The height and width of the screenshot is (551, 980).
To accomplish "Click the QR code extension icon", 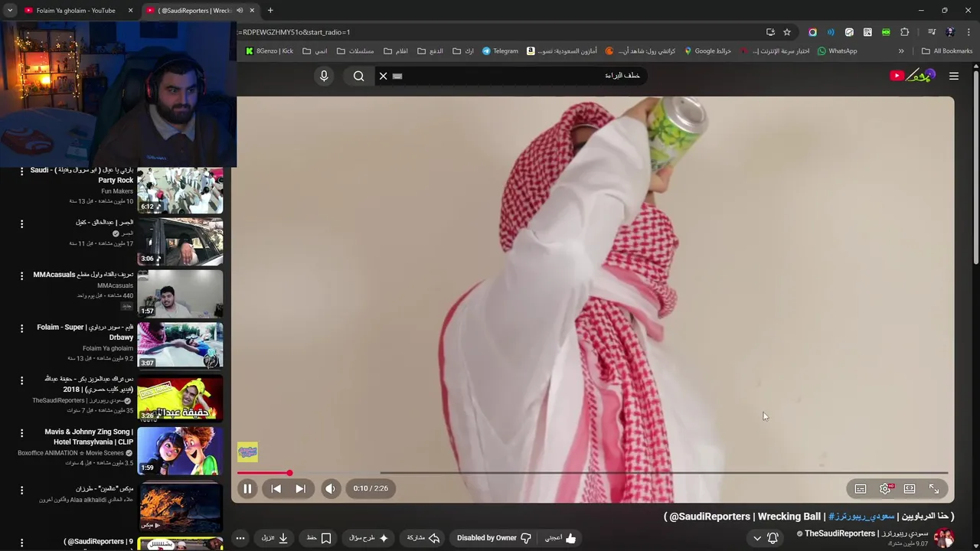I will pos(867,32).
